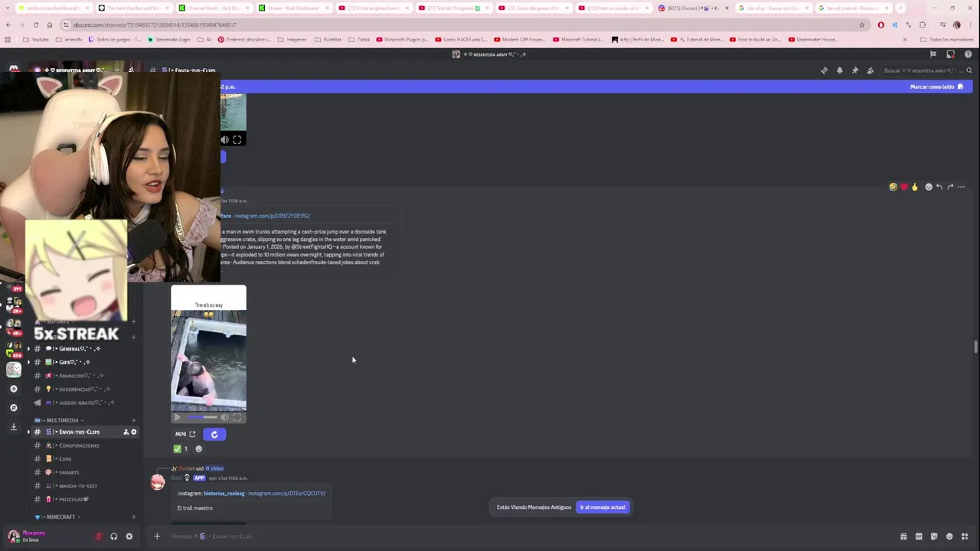Explore discoverable servers compass icon
Viewport: 980px width, 551px height.
tap(14, 408)
